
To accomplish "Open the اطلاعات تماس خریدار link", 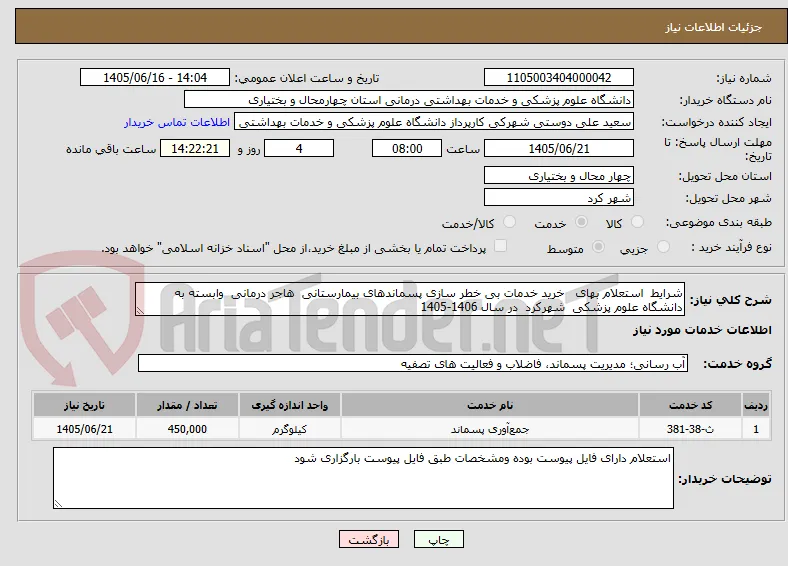I will (x=177, y=122).
